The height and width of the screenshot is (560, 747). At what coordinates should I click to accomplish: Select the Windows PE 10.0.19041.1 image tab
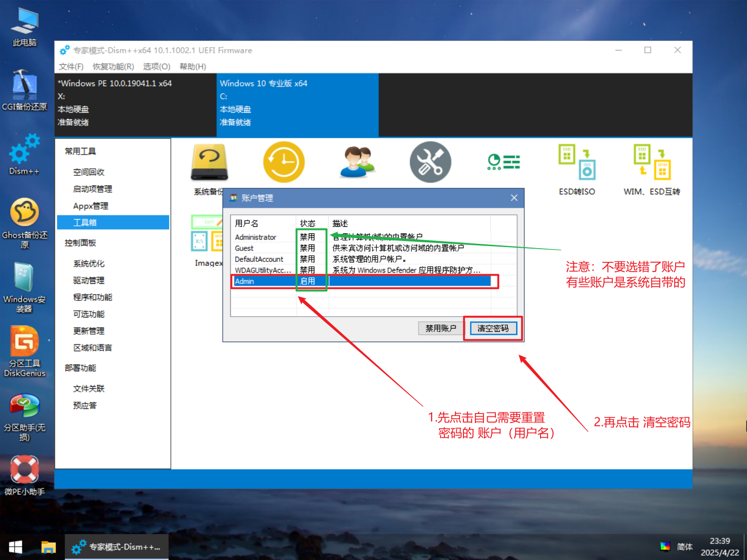(x=136, y=105)
